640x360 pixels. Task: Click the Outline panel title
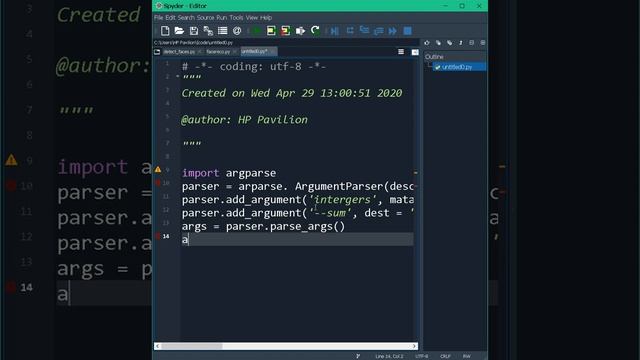(x=434, y=57)
